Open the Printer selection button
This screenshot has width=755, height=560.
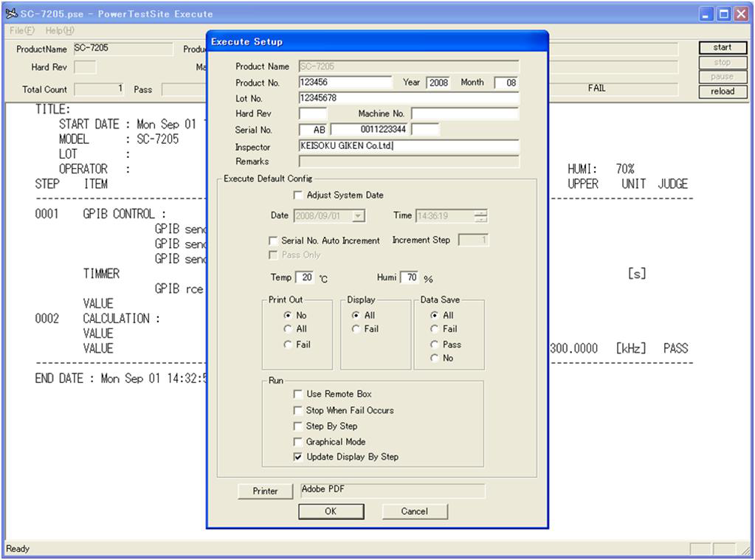[265, 491]
